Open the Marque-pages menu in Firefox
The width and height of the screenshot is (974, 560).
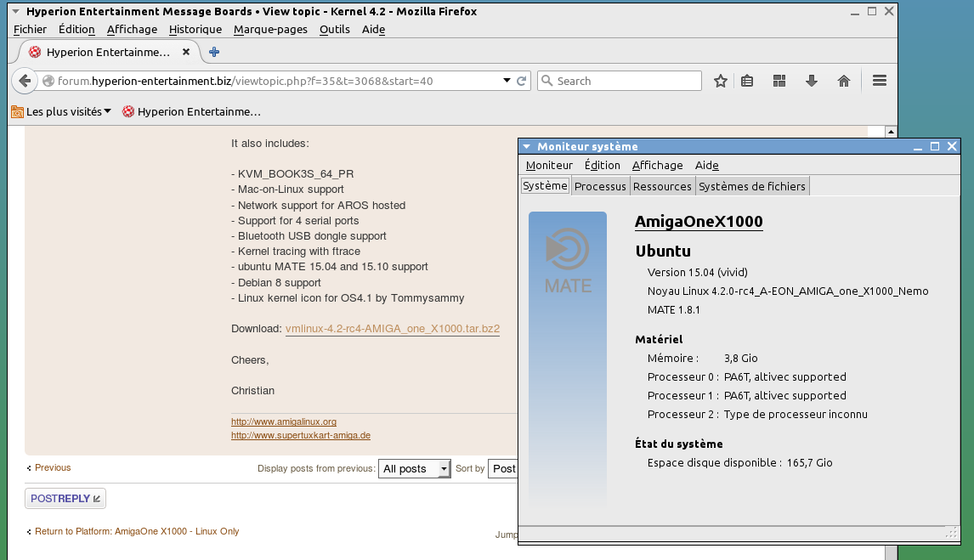(x=270, y=29)
